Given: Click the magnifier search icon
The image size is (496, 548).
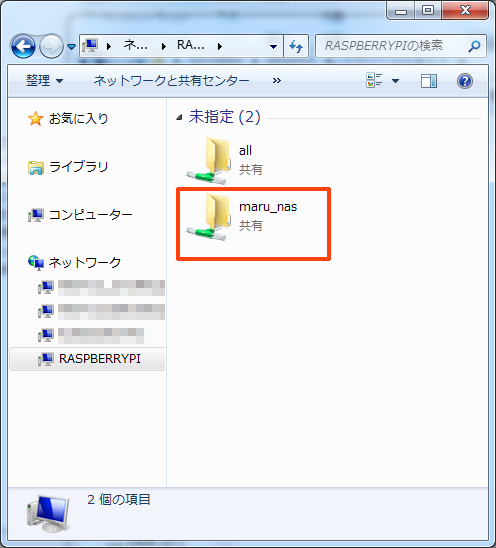Looking at the screenshot, I should [474, 46].
